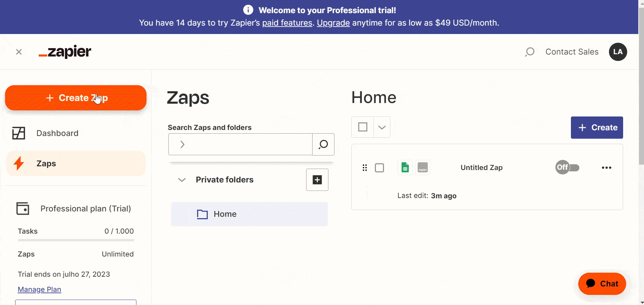Select the Zaps lightning icon in sidebar

(19, 163)
